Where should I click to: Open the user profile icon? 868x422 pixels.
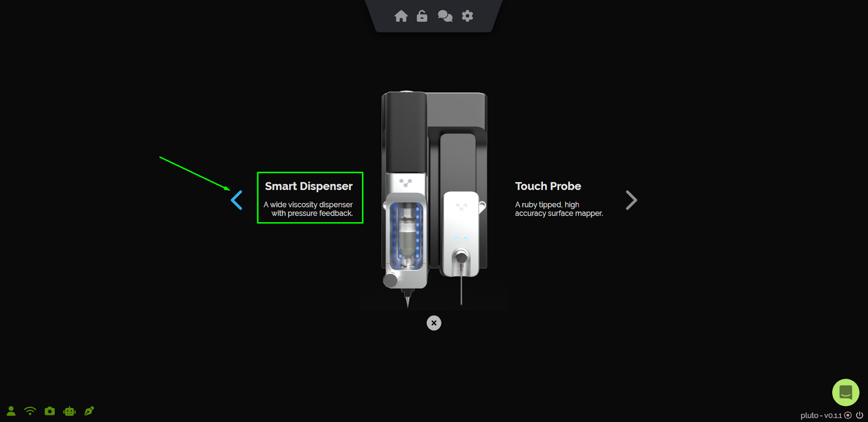11,411
